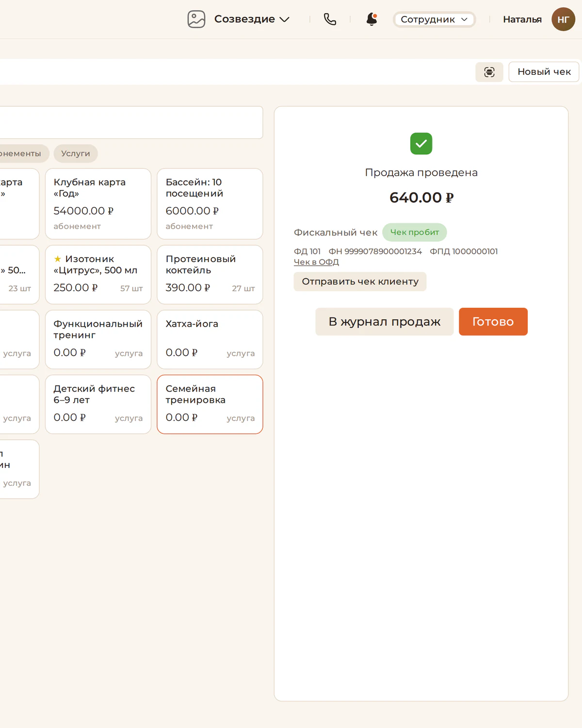The image size is (582, 728).
Task: Click the barcode scanner icon button
Action: [x=489, y=72]
